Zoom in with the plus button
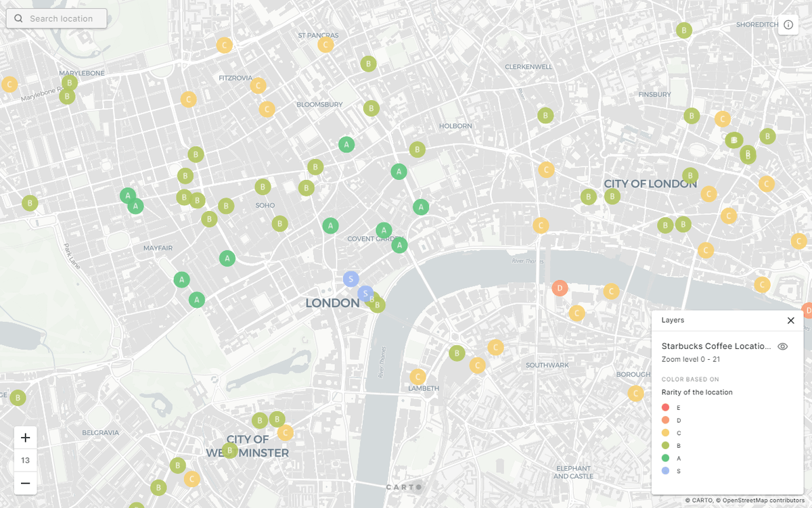Image resolution: width=812 pixels, height=508 pixels. (26, 438)
